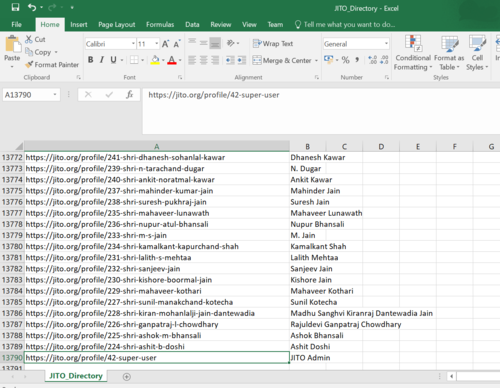Click Increase Decimal icon
The image size is (500, 388).
click(x=372, y=60)
